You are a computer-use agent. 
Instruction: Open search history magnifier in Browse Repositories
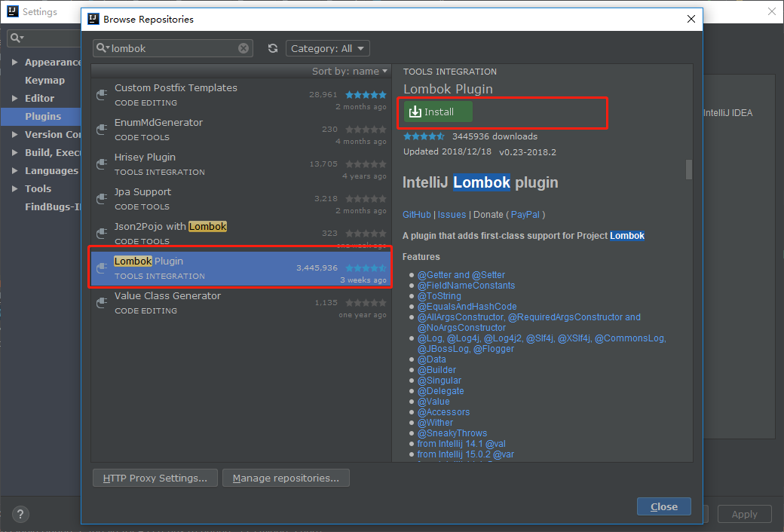[103, 48]
